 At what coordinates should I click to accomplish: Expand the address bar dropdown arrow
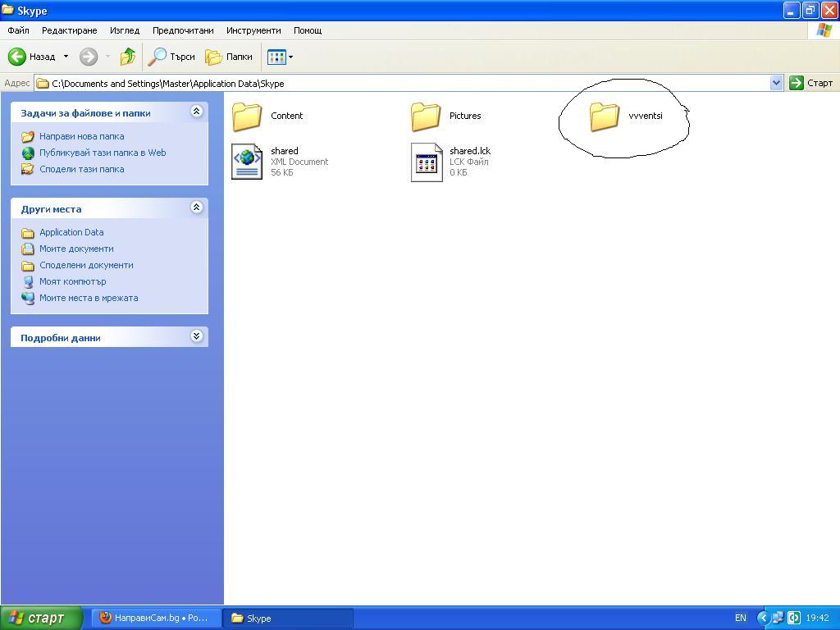coord(776,83)
